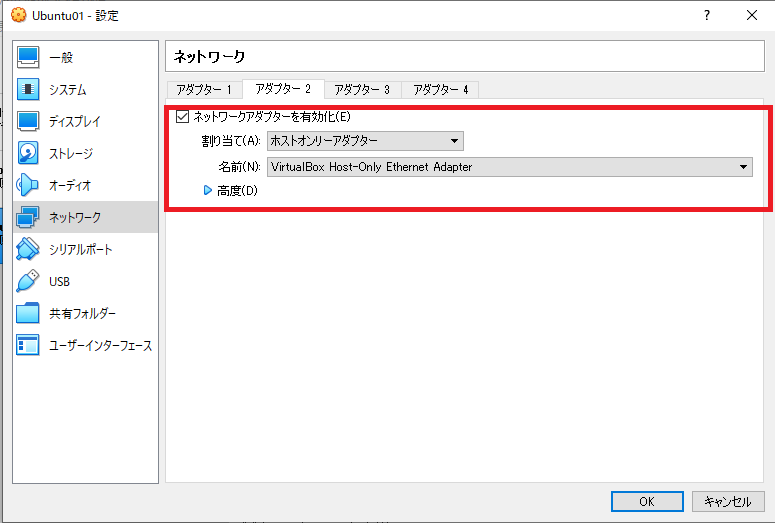Click the VirtualBox gear icon in title bar

click(x=18, y=15)
